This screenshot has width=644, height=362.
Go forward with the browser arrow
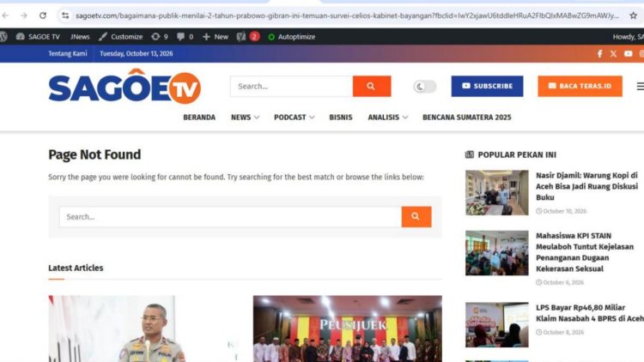(24, 15)
